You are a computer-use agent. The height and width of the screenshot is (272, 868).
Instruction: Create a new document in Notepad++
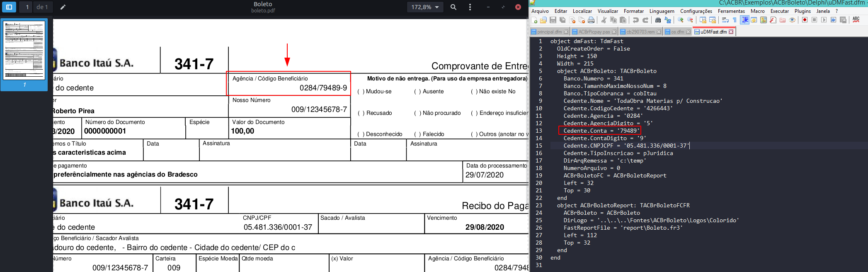(x=534, y=20)
